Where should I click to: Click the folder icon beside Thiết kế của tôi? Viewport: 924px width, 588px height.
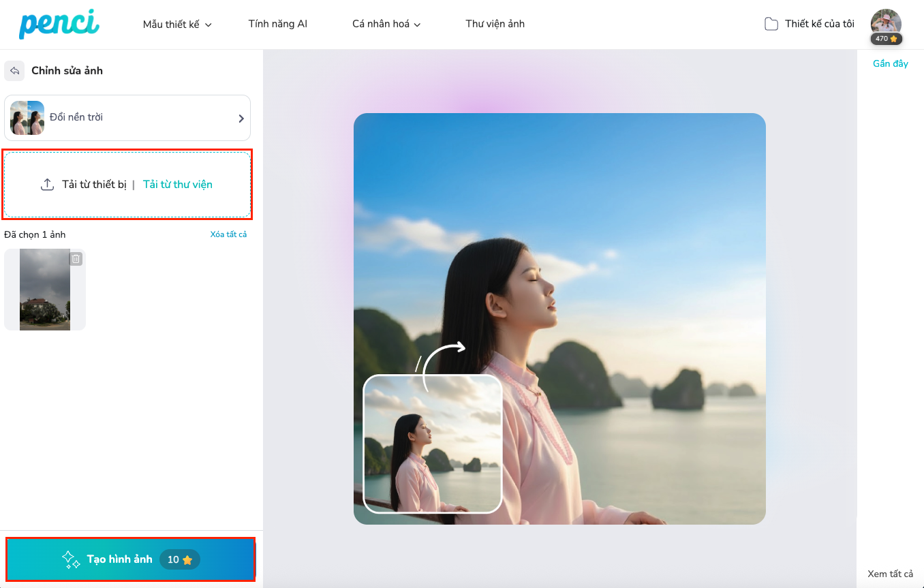[771, 25]
